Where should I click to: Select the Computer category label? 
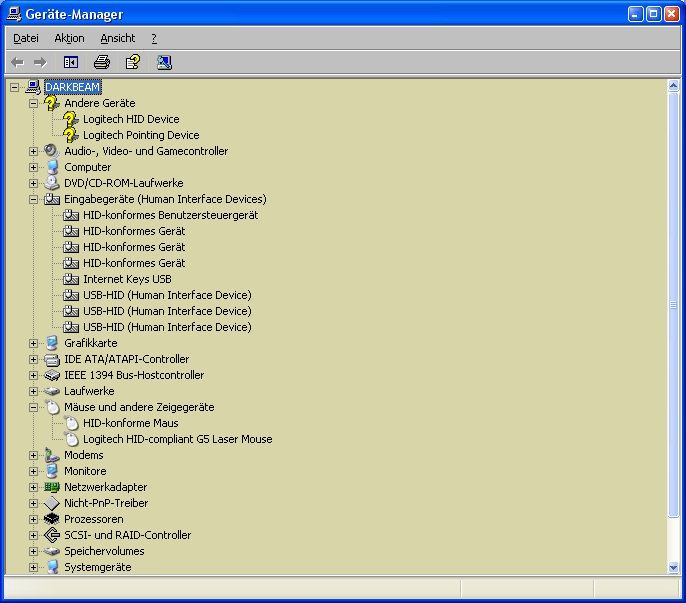[88, 167]
